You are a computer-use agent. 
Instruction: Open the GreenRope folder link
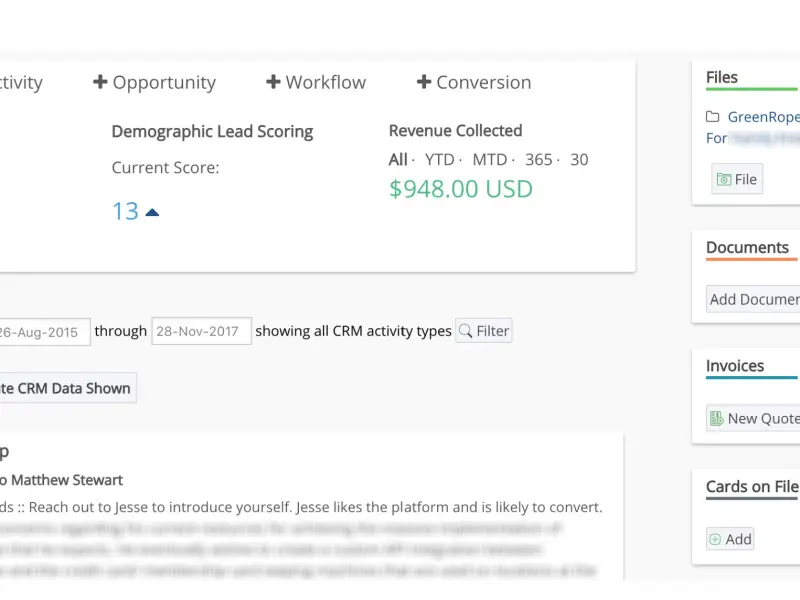[763, 117]
